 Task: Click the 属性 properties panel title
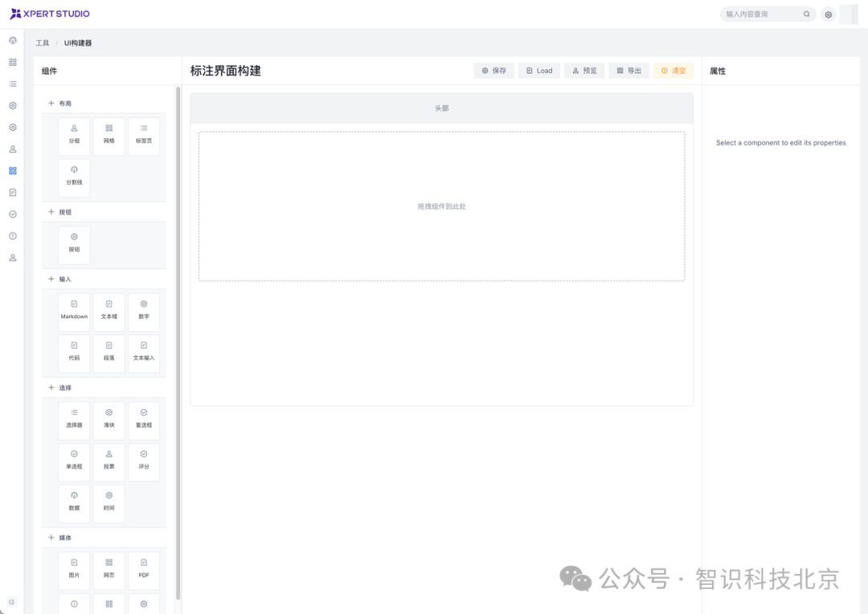[718, 71]
